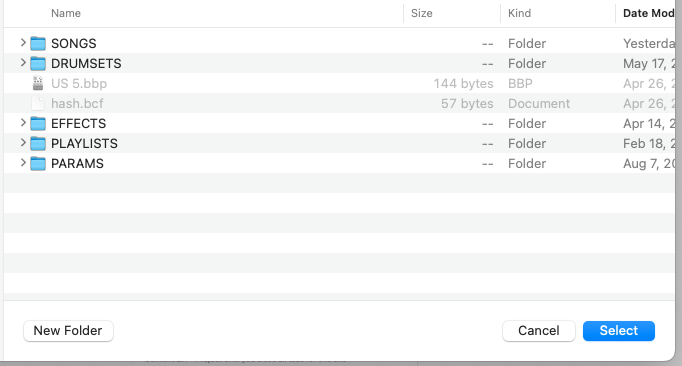The image size is (682, 366).
Task: Expand the SONGS folder chevron
Action: tap(23, 43)
